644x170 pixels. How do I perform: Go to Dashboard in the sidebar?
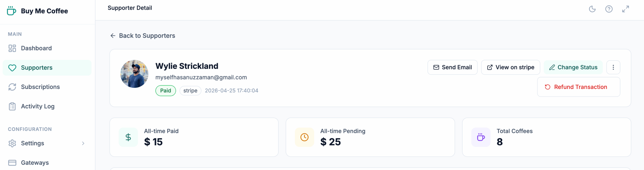click(x=36, y=48)
